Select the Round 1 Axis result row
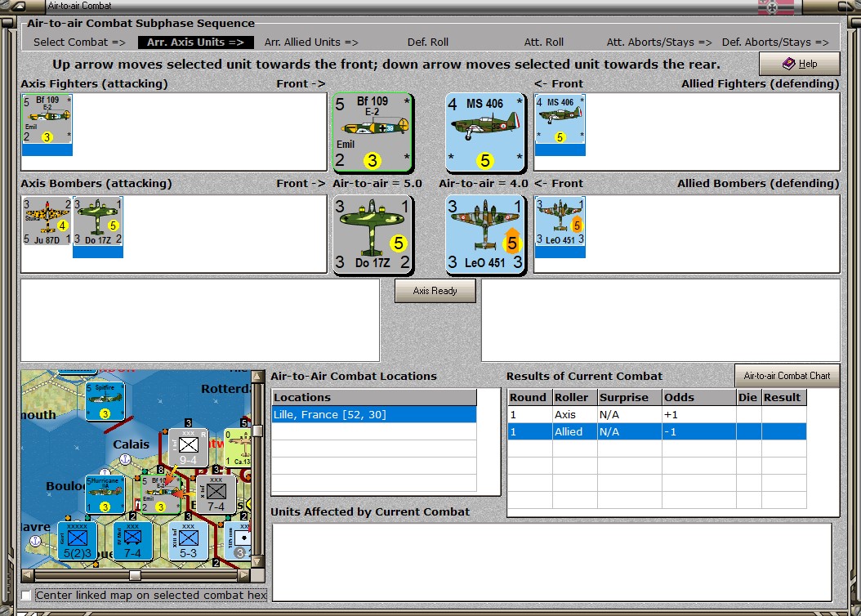861x616 pixels. pyautogui.click(x=657, y=414)
